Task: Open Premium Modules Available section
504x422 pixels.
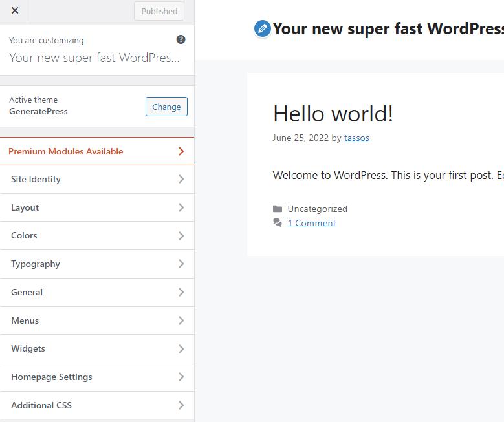Action: tap(97, 151)
